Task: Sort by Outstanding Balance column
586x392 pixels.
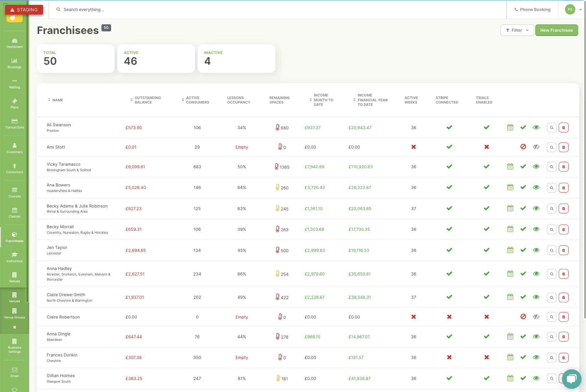Action: click(145, 100)
